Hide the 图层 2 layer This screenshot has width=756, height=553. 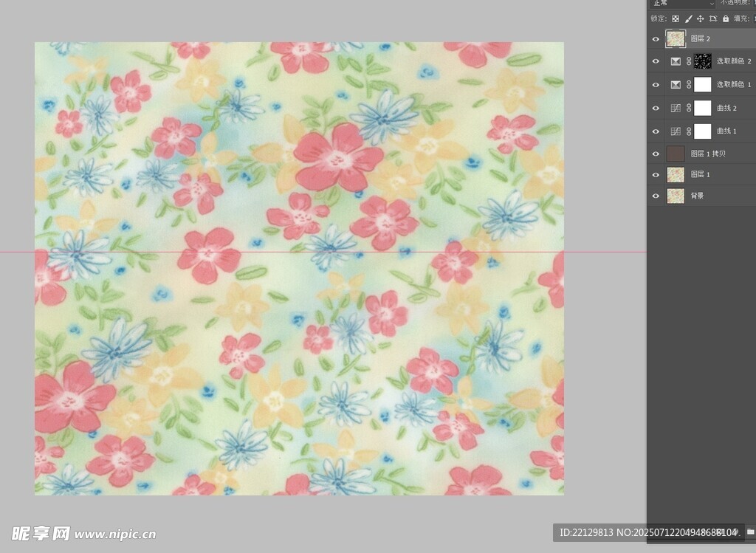(656, 38)
